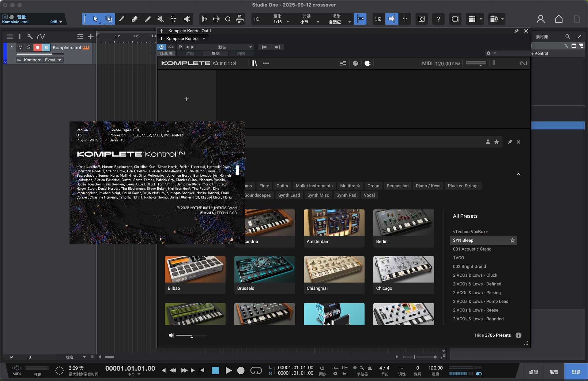This screenshot has width=588, height=381.
Task: Open the track Eveut output dropdown
Action: [x=53, y=60]
